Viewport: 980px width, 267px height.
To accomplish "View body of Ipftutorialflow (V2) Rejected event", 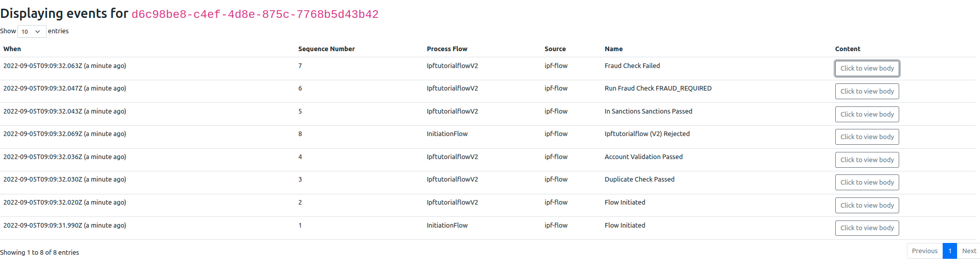I will click(867, 137).
